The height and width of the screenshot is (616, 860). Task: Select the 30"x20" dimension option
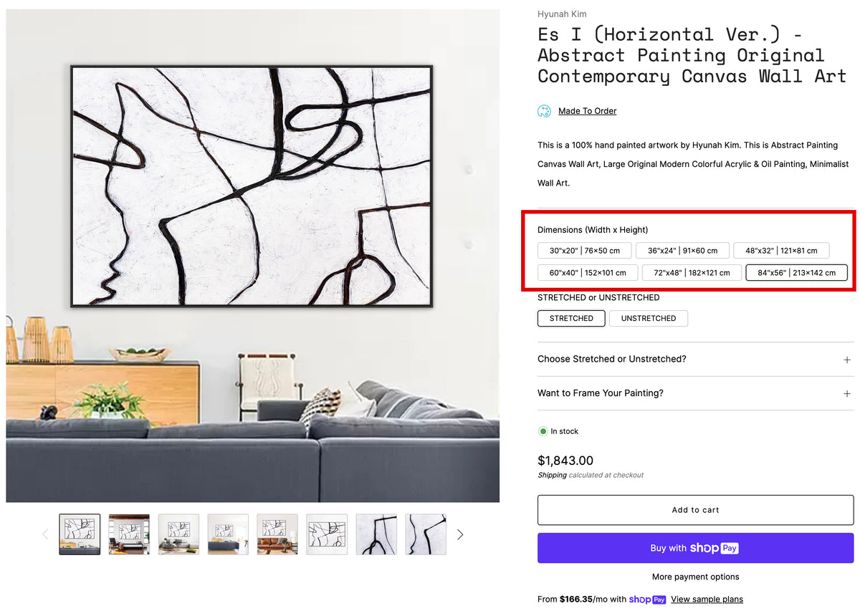coord(584,251)
